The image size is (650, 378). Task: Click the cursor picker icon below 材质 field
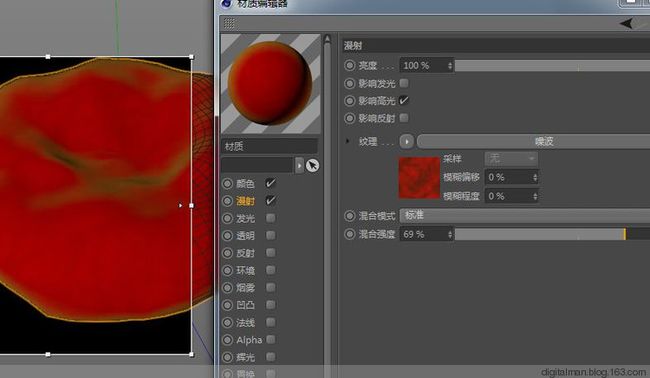313,165
